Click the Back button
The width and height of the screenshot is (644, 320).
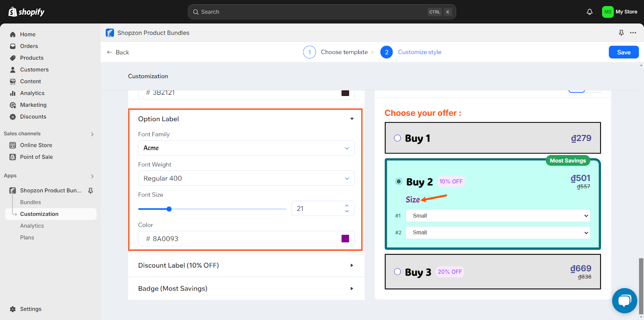pyautogui.click(x=118, y=52)
